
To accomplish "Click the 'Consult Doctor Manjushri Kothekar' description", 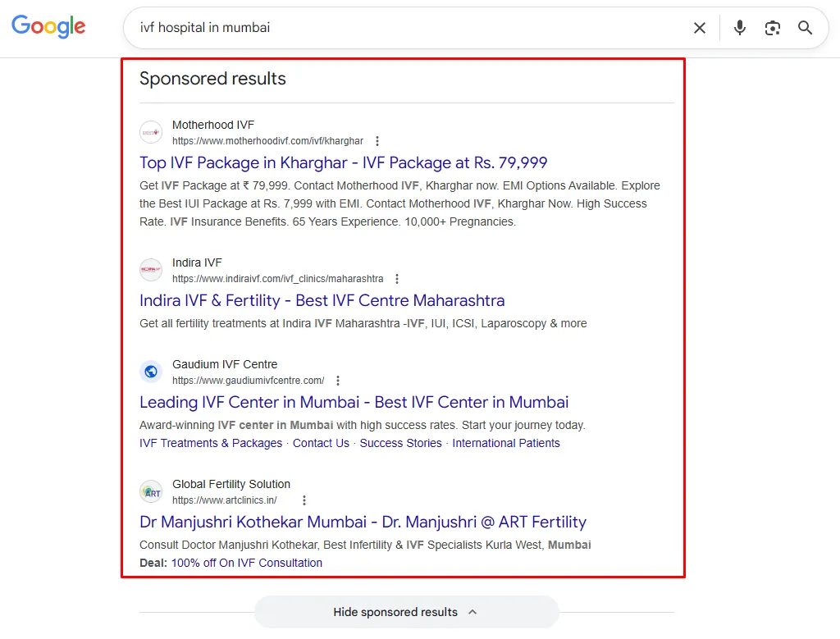I will (365, 545).
